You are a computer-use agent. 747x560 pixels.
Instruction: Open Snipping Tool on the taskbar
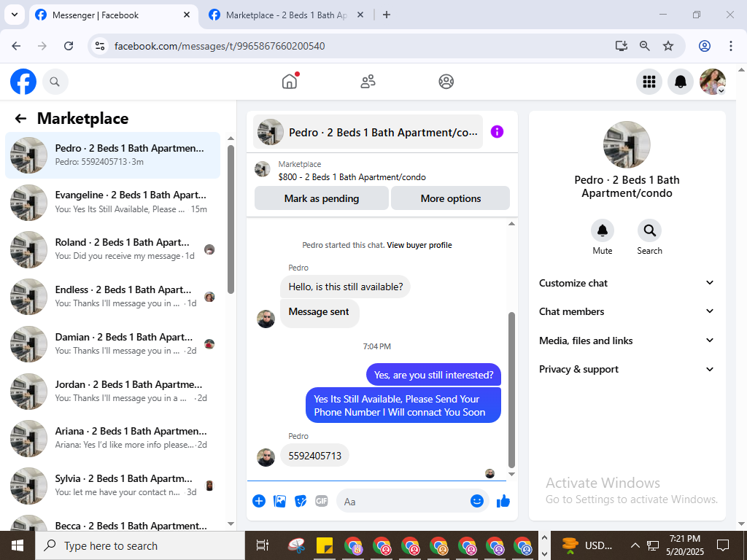296,545
